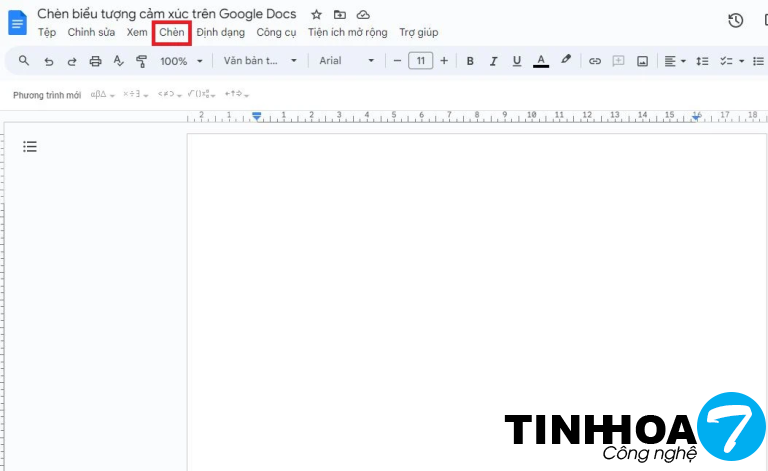Viewport: 768px width, 471px height.
Task: Click the insert link icon
Action: tap(595, 61)
